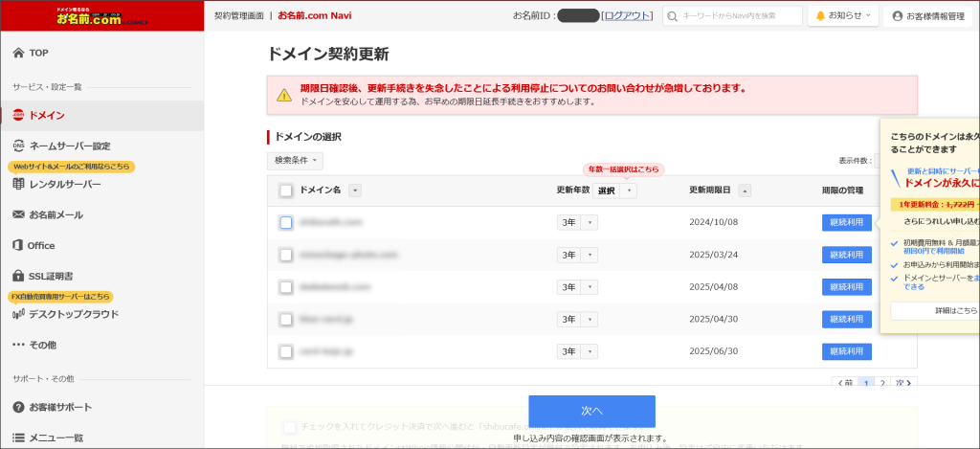Viewport: 980px width, 449px height.
Task: Click 継続利用 for the 2025/04/30 domain
Action: point(846,320)
